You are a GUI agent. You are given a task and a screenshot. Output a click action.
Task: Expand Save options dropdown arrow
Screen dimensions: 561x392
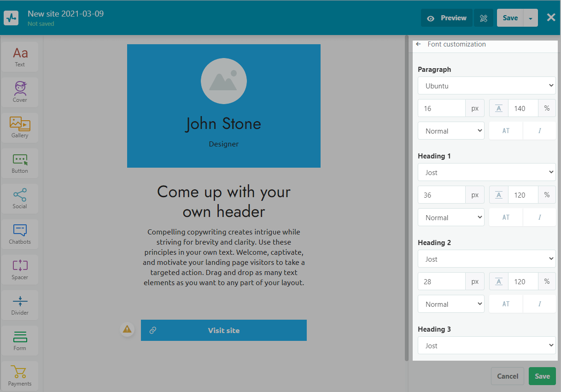pyautogui.click(x=531, y=18)
